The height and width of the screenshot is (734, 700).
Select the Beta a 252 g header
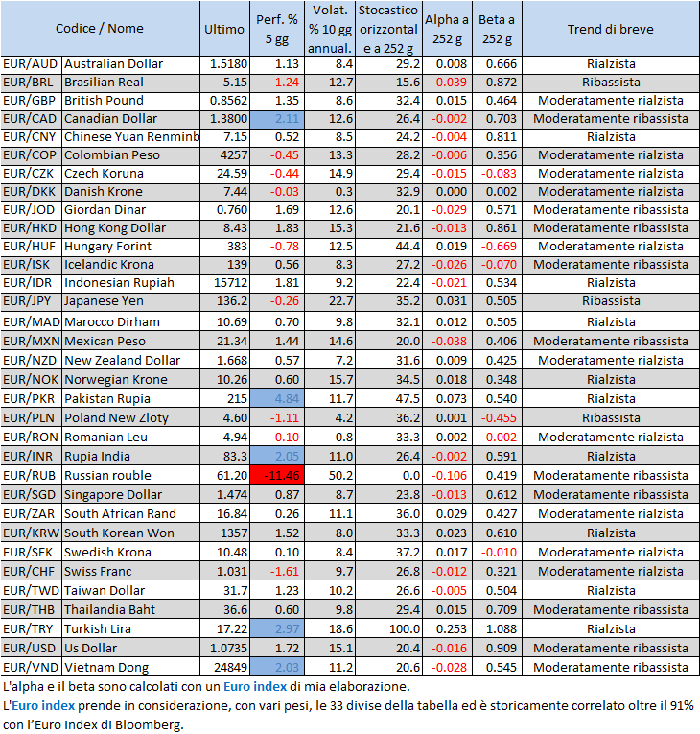point(497,29)
